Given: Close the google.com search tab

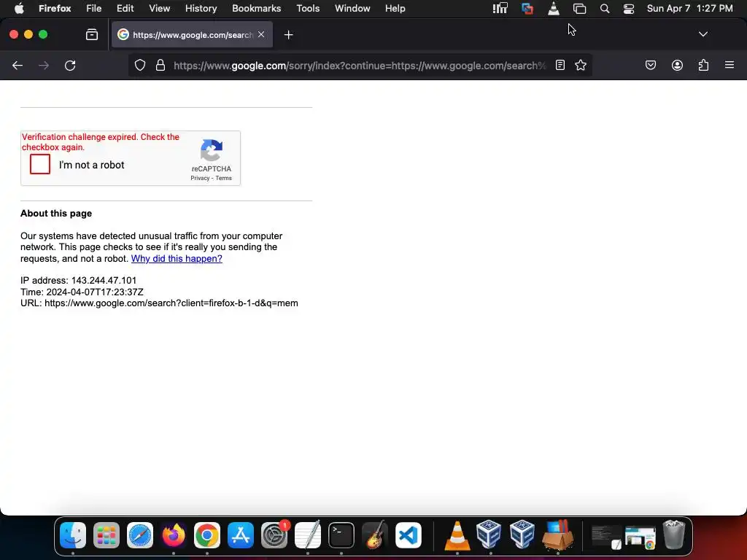Looking at the screenshot, I should click(261, 34).
